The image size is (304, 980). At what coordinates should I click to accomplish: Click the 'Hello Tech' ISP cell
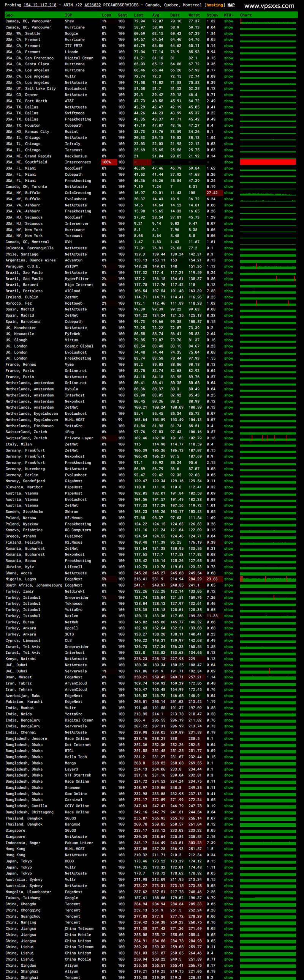click(75, 757)
